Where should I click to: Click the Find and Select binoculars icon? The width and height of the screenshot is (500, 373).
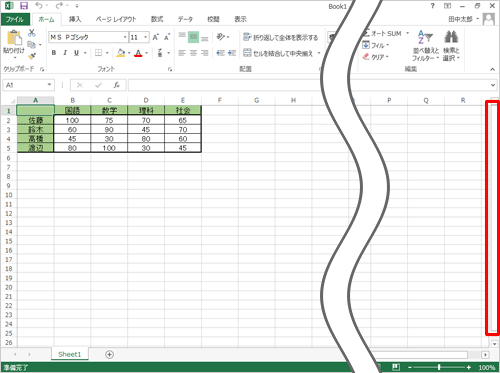click(451, 37)
